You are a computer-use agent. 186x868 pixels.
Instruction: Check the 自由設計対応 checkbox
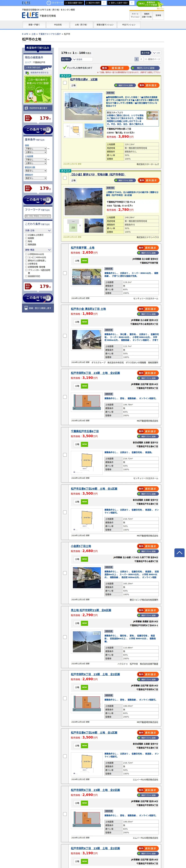(26, 276)
